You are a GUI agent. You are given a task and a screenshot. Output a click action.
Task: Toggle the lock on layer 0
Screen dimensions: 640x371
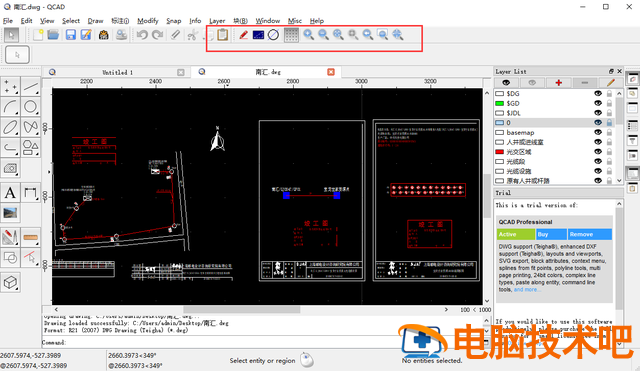(x=609, y=122)
